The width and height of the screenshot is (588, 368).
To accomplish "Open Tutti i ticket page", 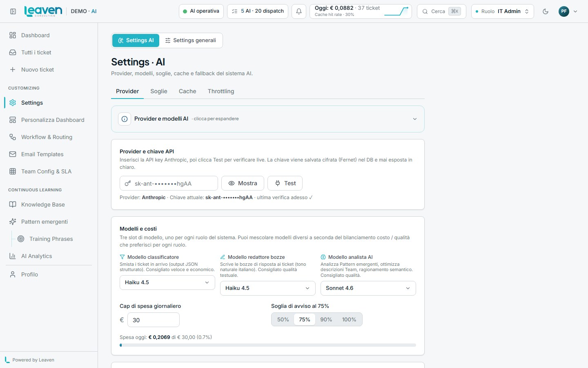I will point(49,52).
